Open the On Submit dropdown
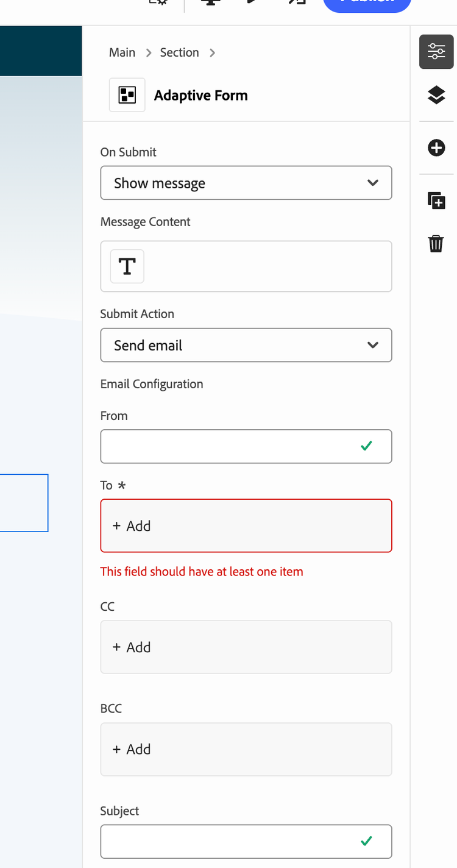This screenshot has height=868, width=457. [246, 183]
